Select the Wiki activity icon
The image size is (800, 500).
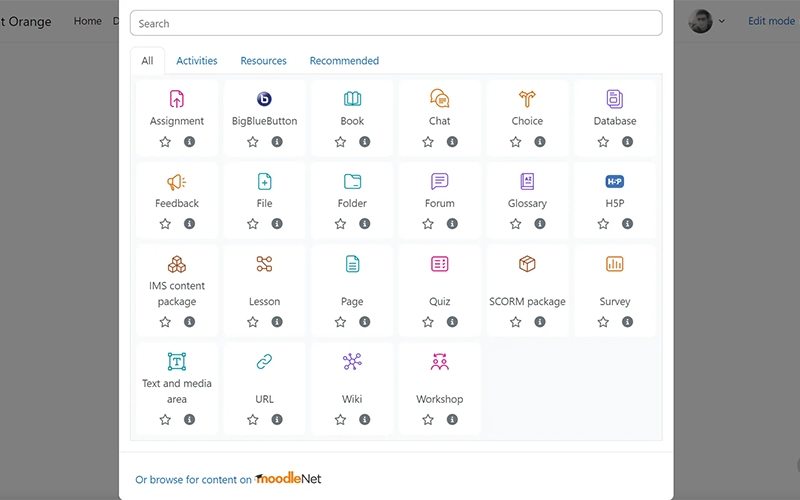pyautogui.click(x=352, y=362)
